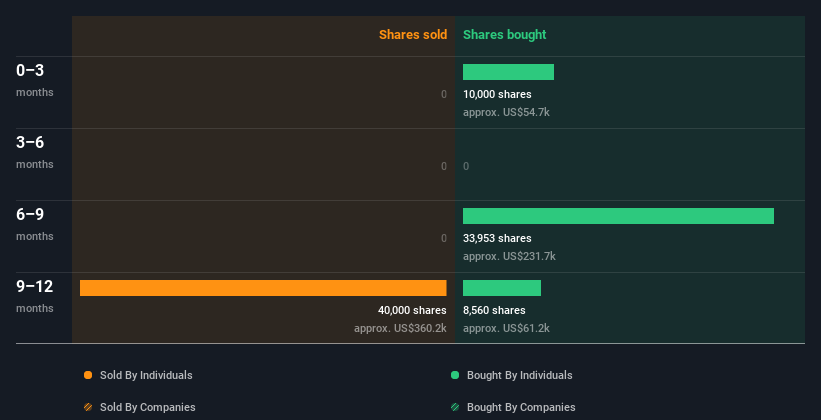Click the 0–3 months row label
The width and height of the screenshot is (821, 420).
point(35,80)
